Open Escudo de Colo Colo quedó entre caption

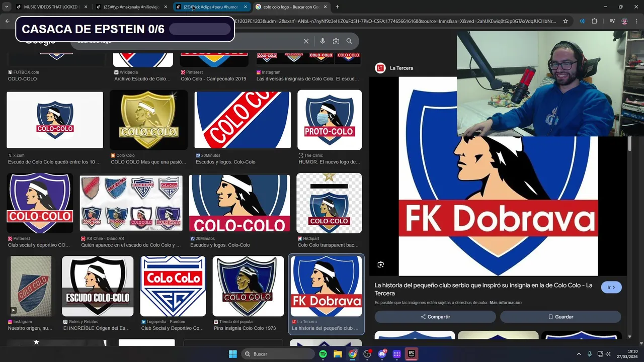click(x=54, y=162)
